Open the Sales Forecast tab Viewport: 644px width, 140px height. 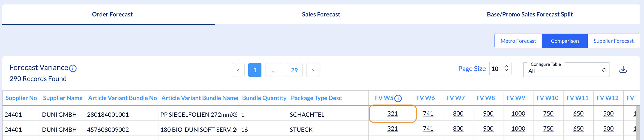(x=321, y=15)
